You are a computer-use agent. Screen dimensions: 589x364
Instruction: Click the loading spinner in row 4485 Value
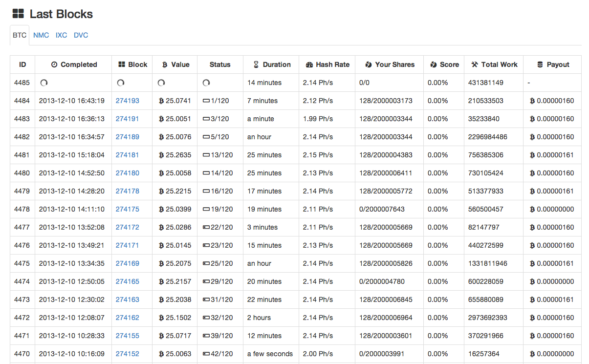click(x=161, y=83)
